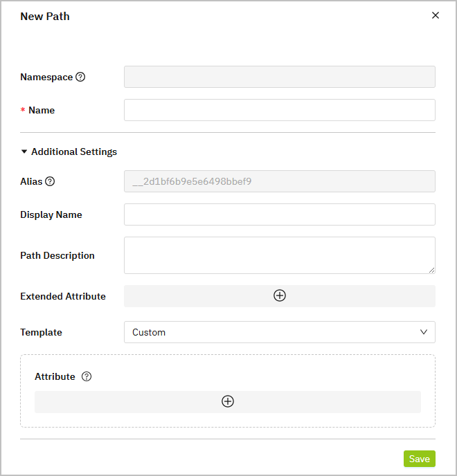Close the New Path dialog
This screenshot has height=476, width=457.
(x=436, y=15)
